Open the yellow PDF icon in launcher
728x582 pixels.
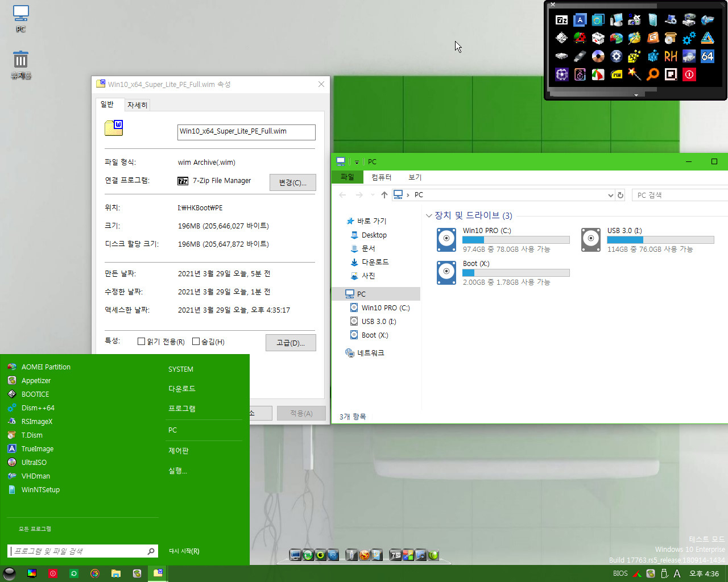pos(616,74)
